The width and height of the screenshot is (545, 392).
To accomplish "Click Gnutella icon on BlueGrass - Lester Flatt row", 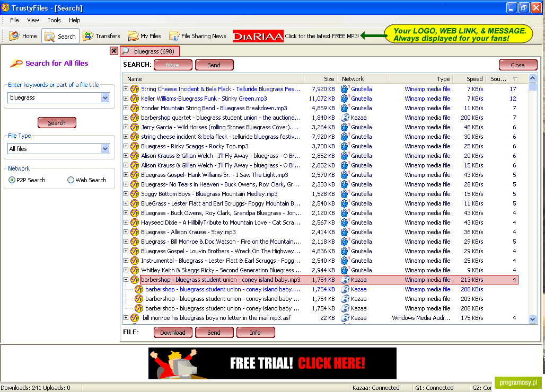I will coord(345,203).
